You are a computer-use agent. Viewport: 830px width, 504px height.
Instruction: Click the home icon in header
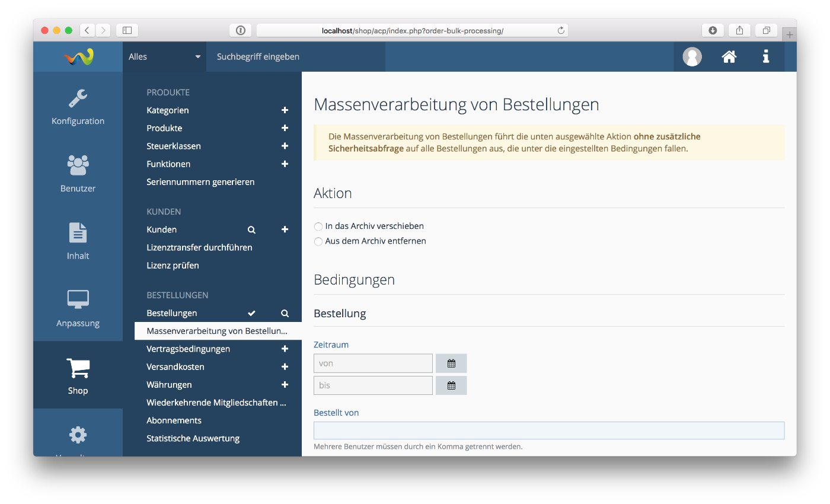click(x=729, y=57)
